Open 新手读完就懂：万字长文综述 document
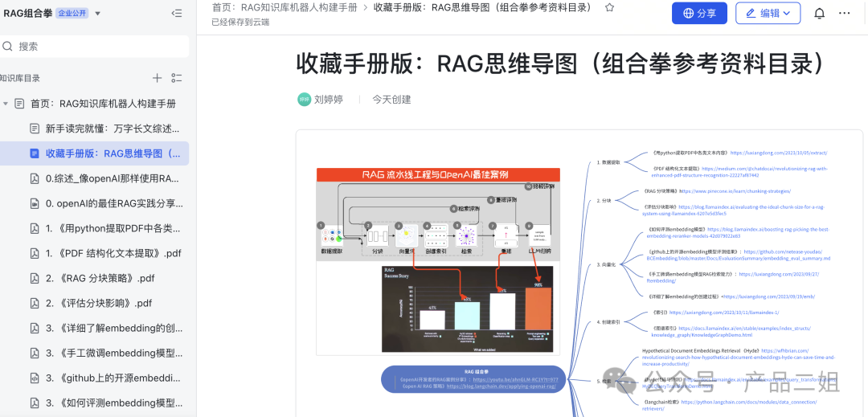The image size is (868, 417). [x=113, y=129]
